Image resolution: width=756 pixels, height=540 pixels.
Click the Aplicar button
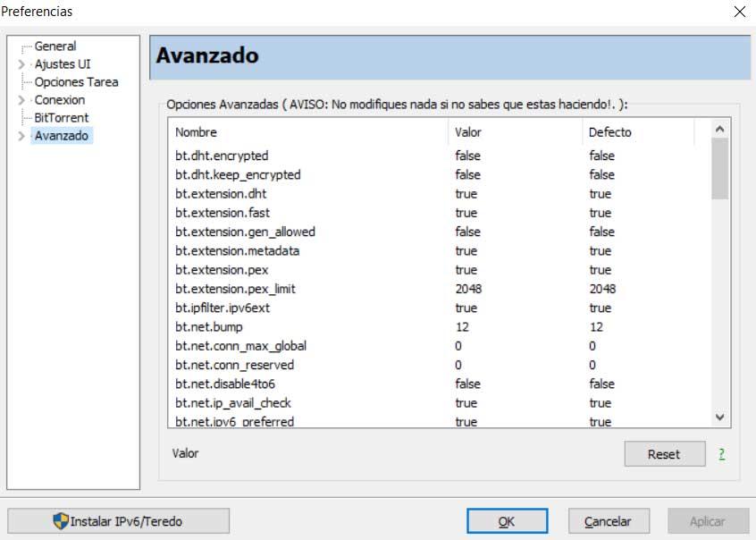[708, 521]
